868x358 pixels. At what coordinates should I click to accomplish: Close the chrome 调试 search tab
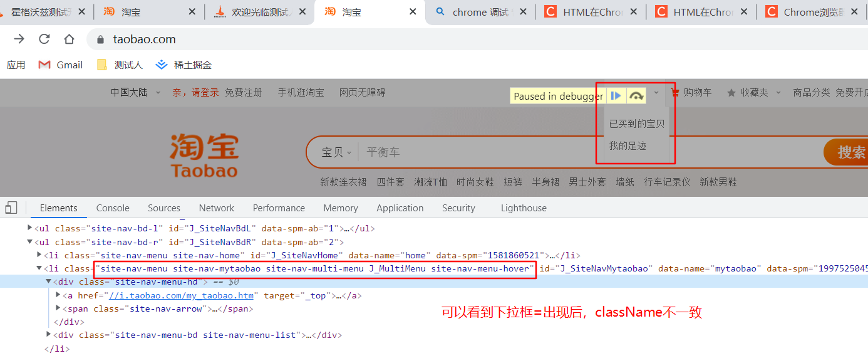coord(523,12)
